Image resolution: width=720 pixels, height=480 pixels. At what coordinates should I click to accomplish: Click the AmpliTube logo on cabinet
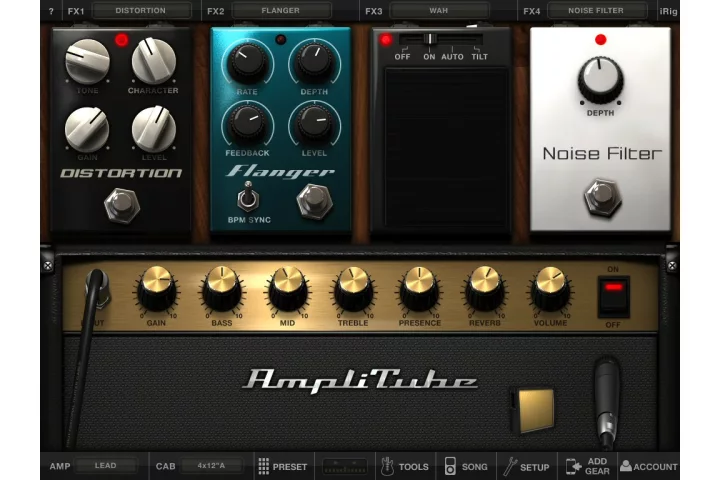click(x=360, y=380)
